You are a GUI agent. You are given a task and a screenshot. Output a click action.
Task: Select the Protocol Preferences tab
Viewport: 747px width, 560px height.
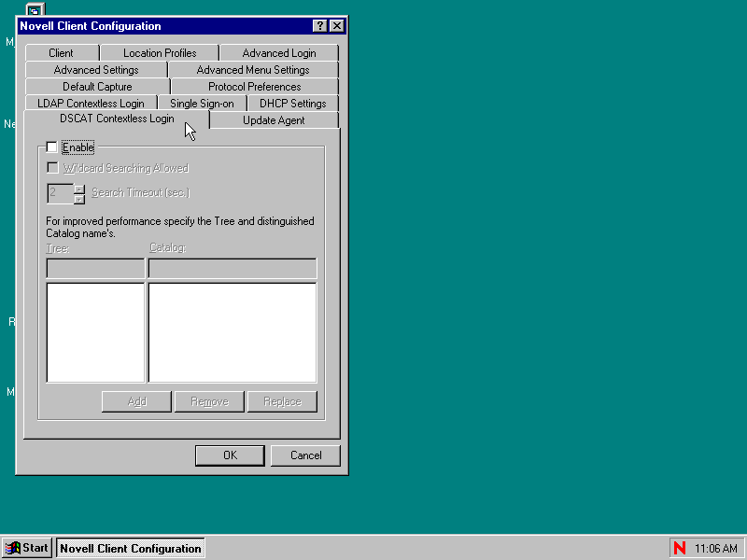[254, 87]
